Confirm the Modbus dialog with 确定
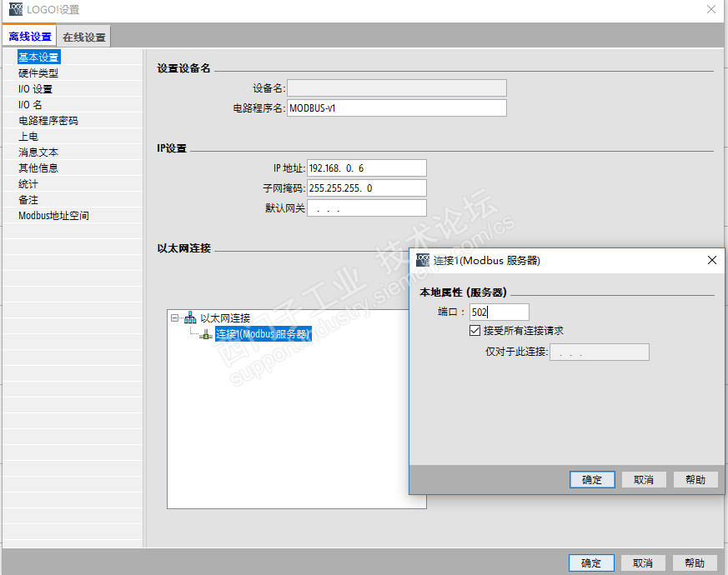728x575 pixels. (x=592, y=479)
